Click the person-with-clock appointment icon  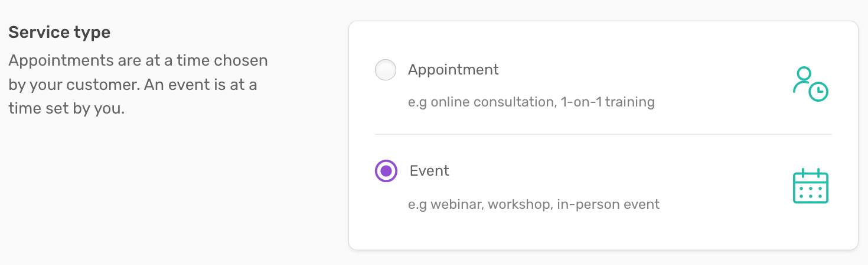(x=810, y=84)
